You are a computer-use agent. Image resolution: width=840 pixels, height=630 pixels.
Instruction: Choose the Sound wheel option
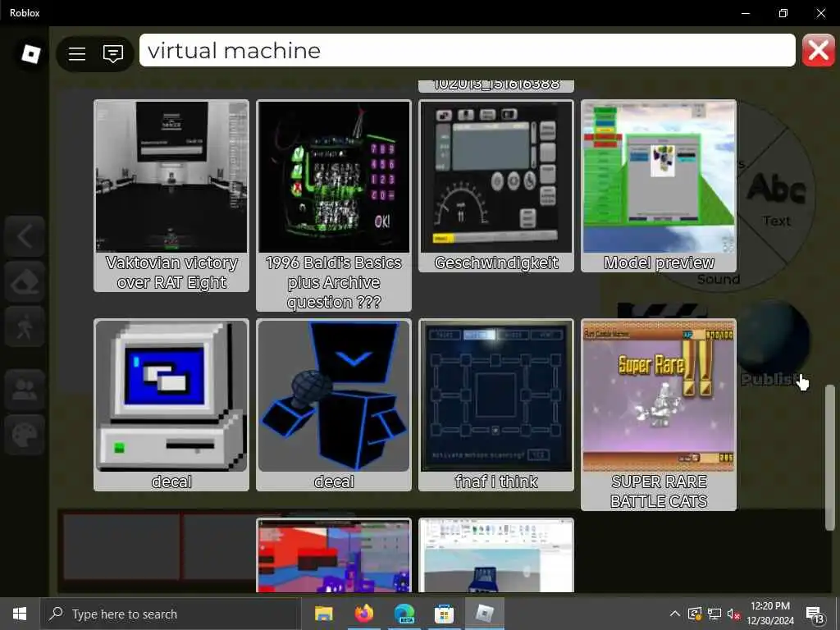coord(719,279)
